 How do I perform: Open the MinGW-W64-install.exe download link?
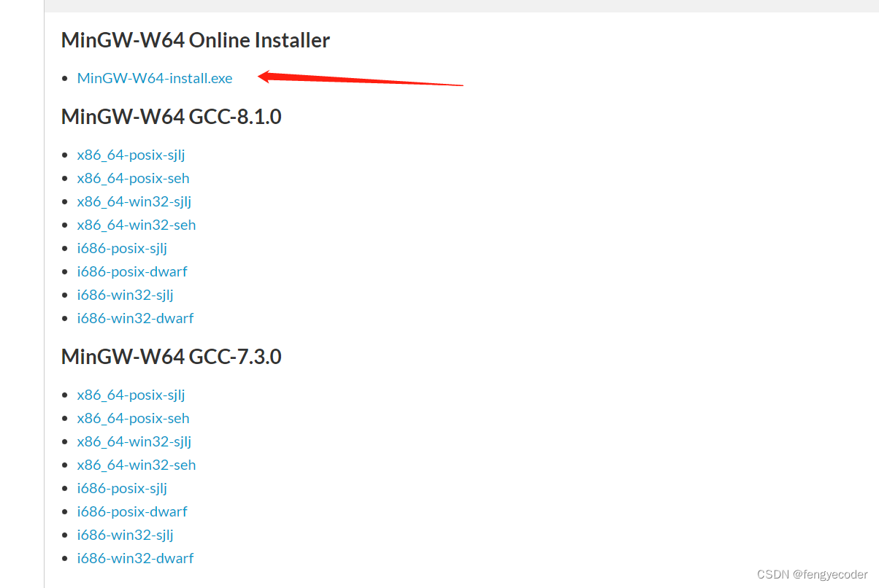[155, 78]
